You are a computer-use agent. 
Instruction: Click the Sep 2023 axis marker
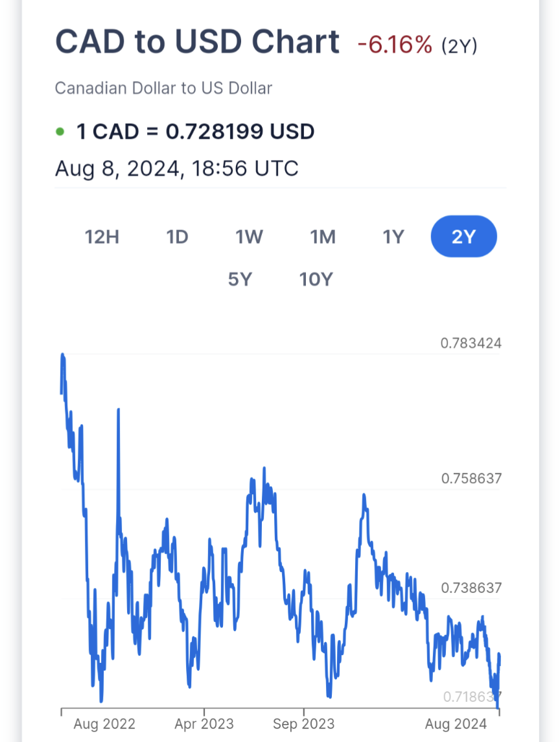click(x=304, y=724)
